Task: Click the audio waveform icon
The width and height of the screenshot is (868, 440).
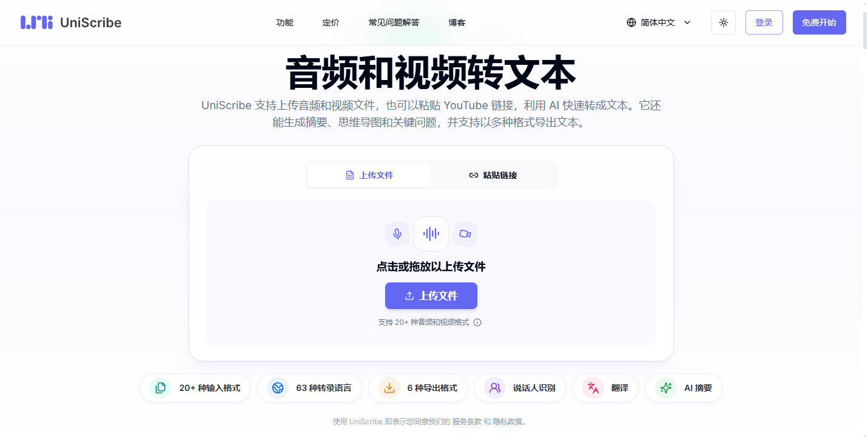Action: pos(431,234)
